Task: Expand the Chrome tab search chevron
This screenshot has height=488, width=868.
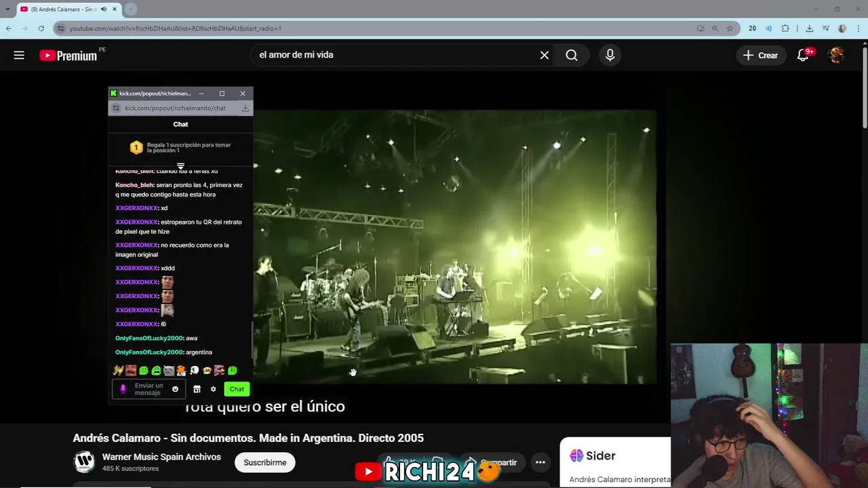Action: 7,9
